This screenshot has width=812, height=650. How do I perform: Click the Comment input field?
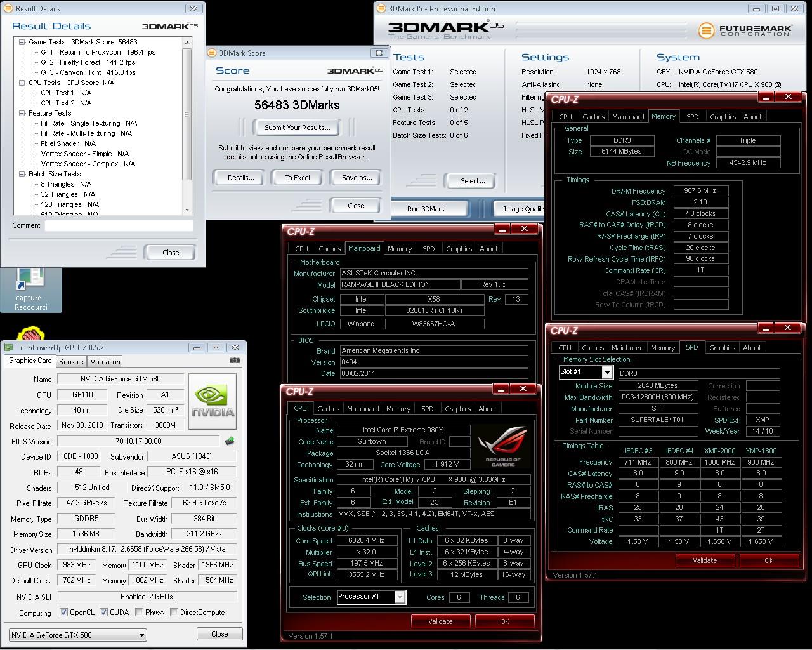pos(119,225)
